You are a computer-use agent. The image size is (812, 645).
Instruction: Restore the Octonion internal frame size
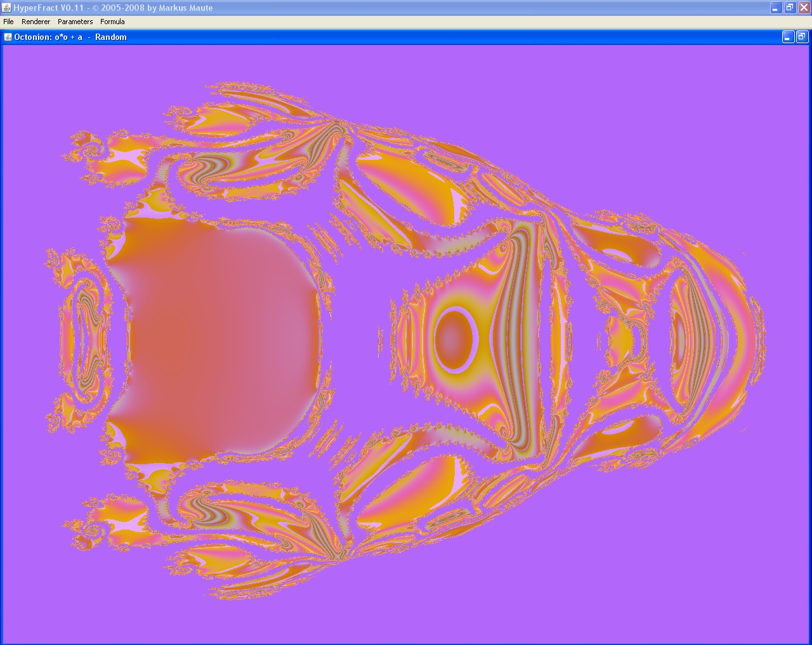tap(802, 37)
